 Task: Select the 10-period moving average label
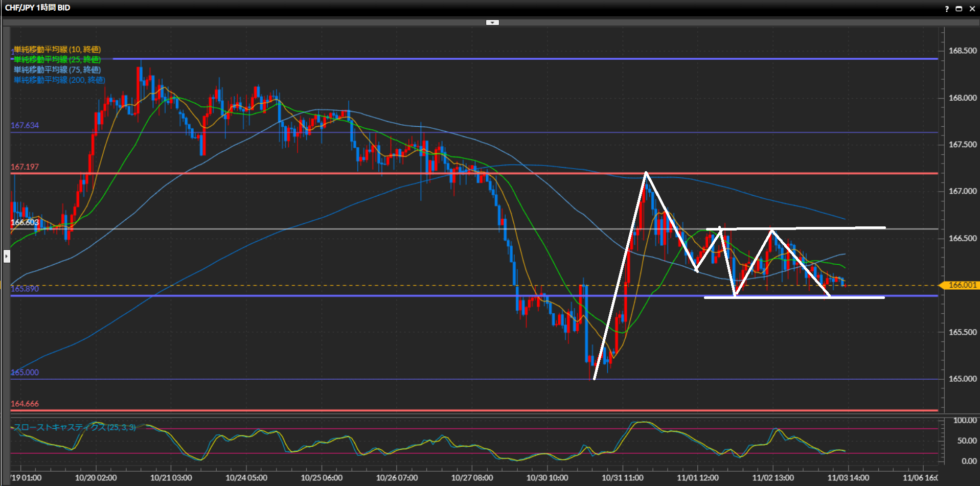click(57, 50)
